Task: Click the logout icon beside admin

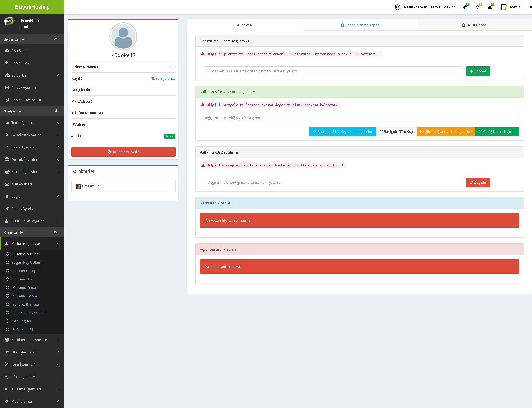Action: click(530, 7)
